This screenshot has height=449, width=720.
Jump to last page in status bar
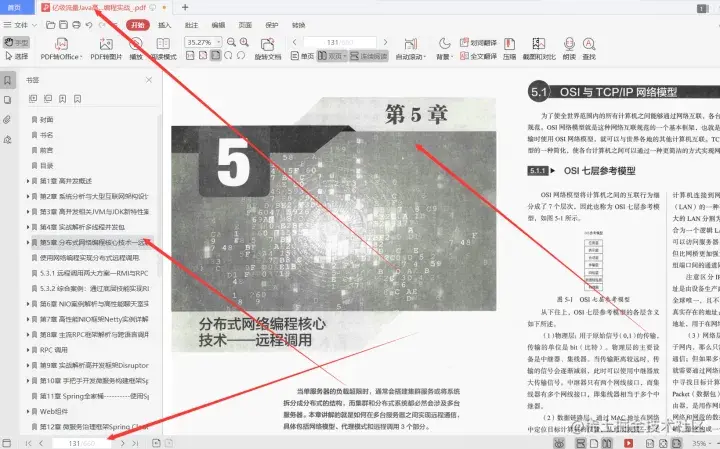tap(135, 443)
